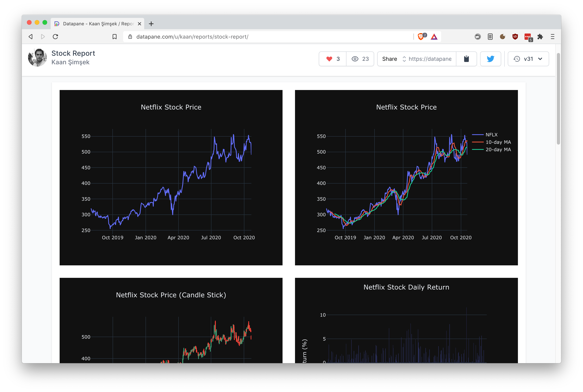The height and width of the screenshot is (392, 583).
Task: Open the uBlock Origin shield extension
Action: click(515, 37)
